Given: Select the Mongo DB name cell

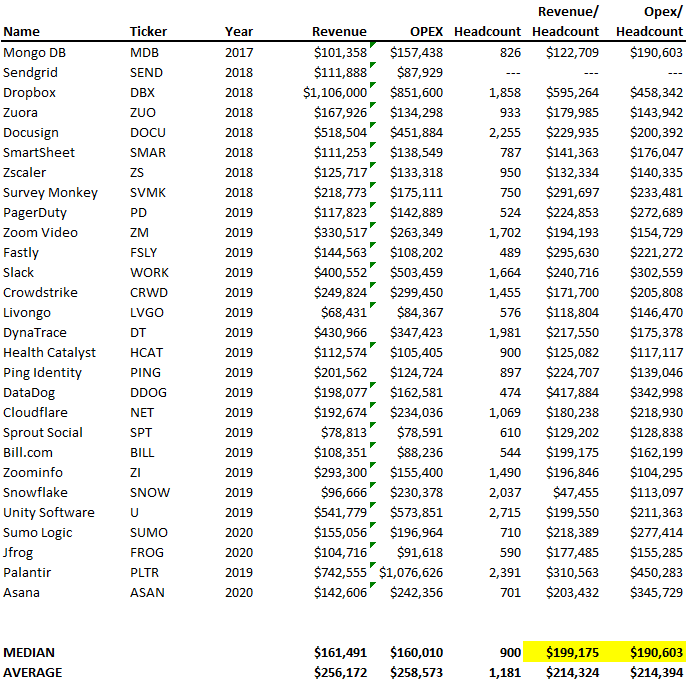Looking at the screenshot, I should (34, 52).
